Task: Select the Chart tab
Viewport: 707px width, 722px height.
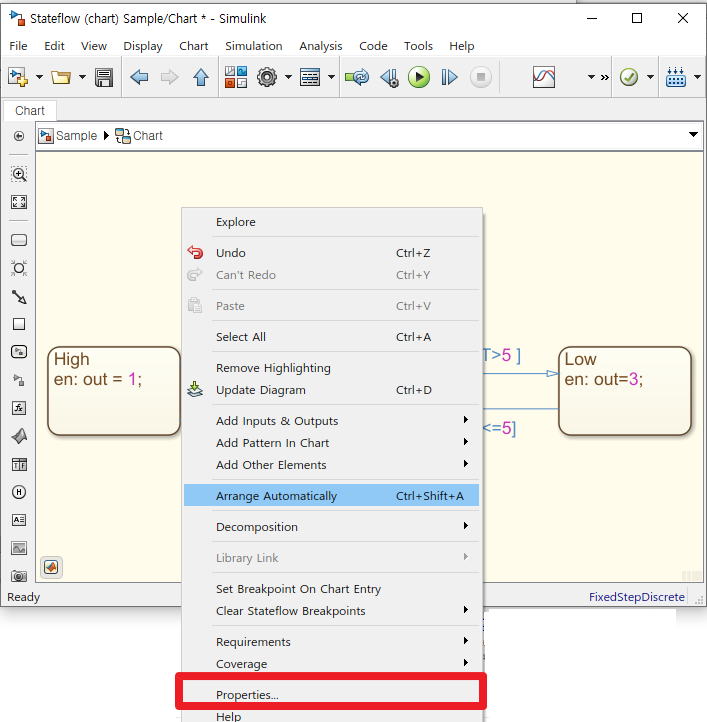Action: pyautogui.click(x=30, y=111)
